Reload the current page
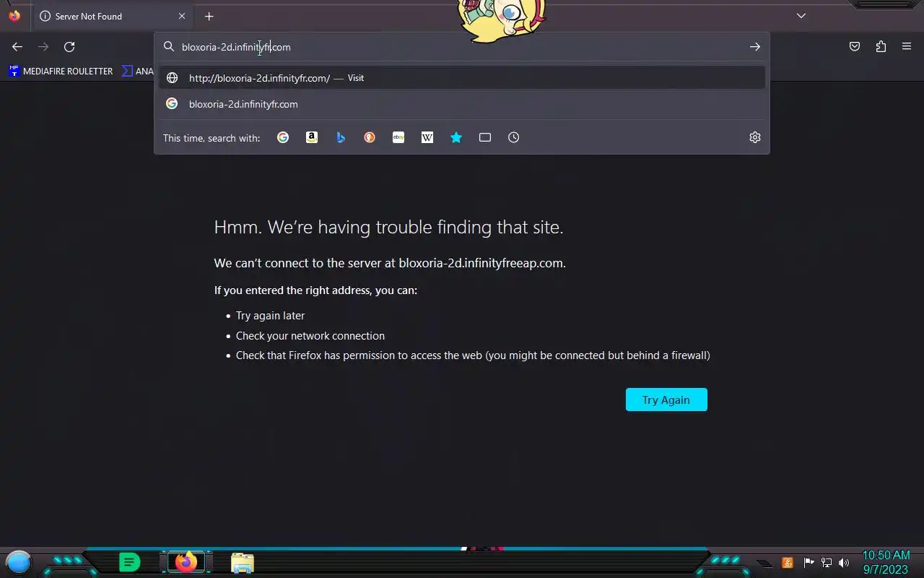 coord(69,47)
